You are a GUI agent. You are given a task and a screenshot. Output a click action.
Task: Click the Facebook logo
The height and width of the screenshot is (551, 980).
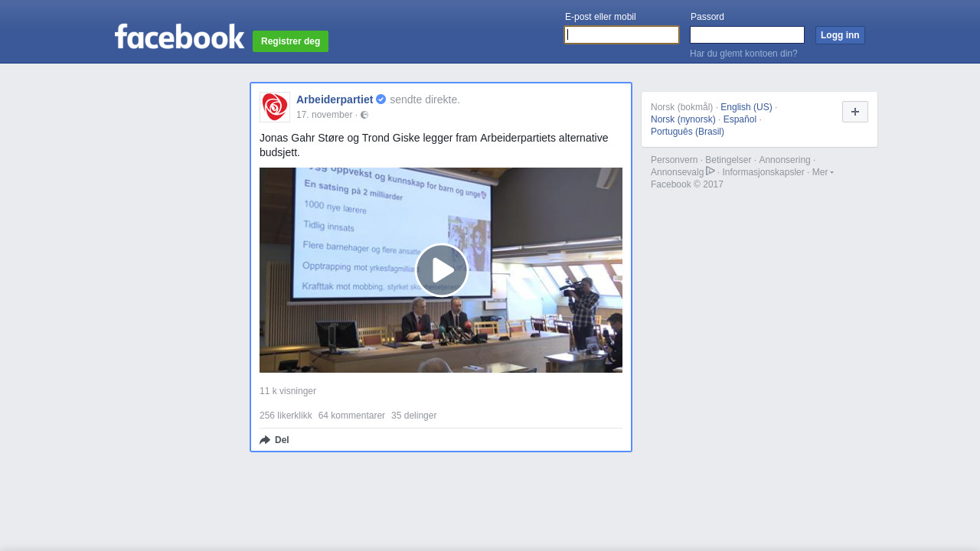tap(179, 37)
